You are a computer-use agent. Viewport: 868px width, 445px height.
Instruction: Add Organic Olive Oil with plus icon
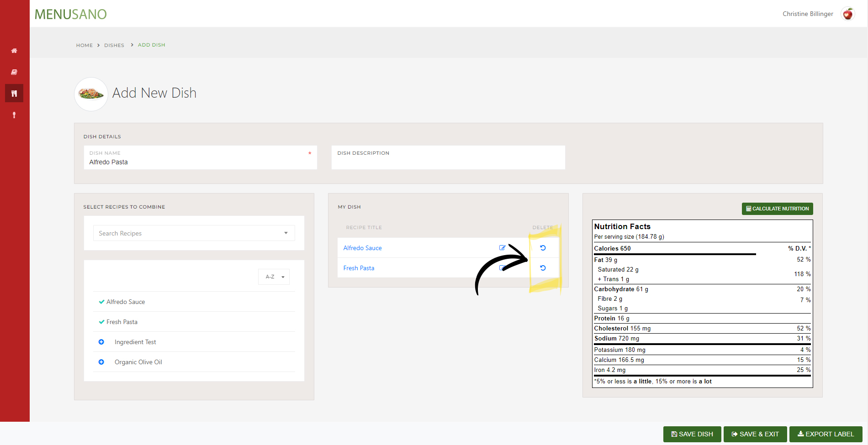[x=101, y=362]
